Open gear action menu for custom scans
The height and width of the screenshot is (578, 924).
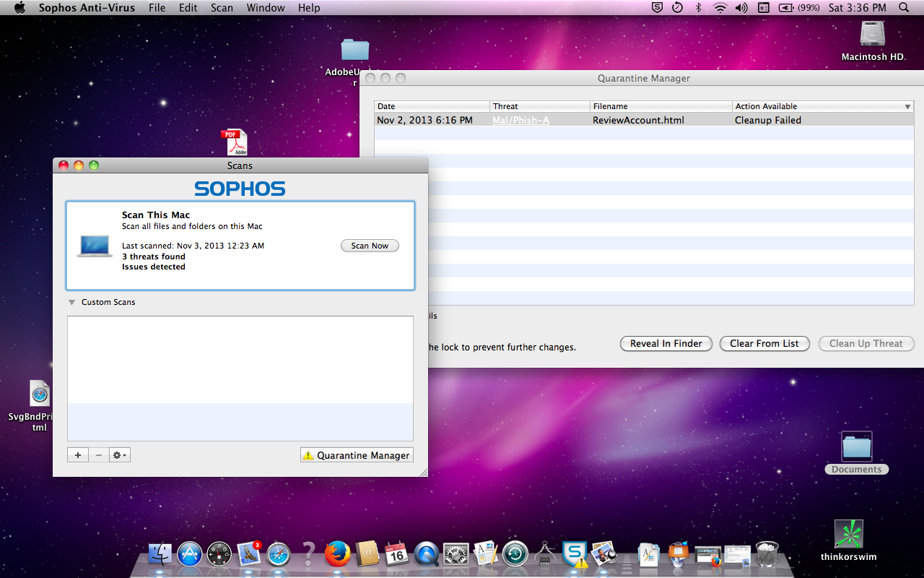(x=120, y=455)
